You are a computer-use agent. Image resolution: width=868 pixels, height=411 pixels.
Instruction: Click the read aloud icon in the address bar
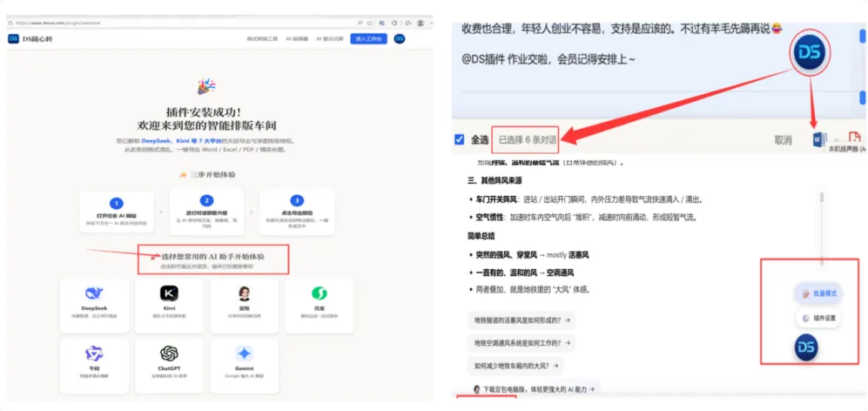(360, 23)
